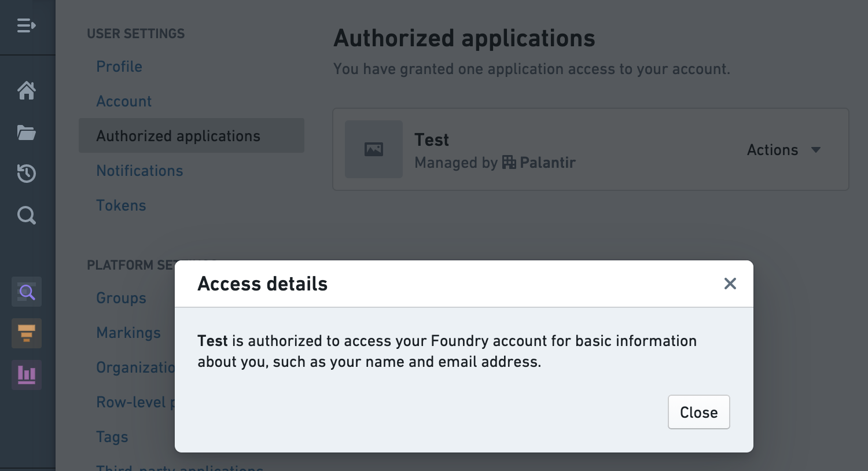Click the Palantir organization building icon
Viewport: 868px width, 471px height.
509,162
